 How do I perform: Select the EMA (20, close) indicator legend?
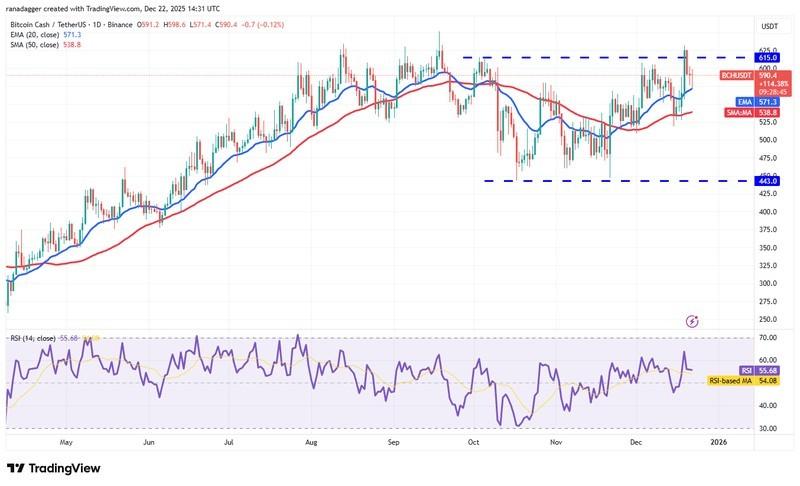click(x=42, y=33)
